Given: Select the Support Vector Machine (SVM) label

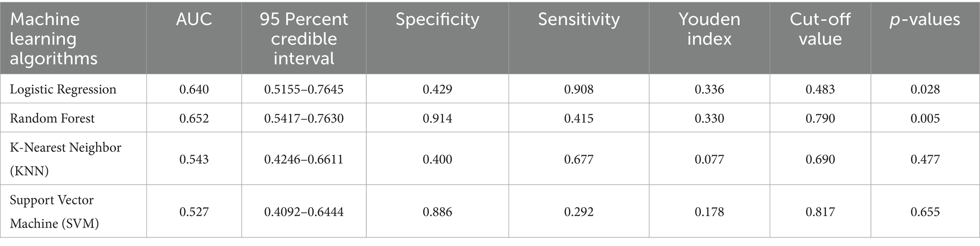Looking at the screenshot, I should tap(54, 211).
